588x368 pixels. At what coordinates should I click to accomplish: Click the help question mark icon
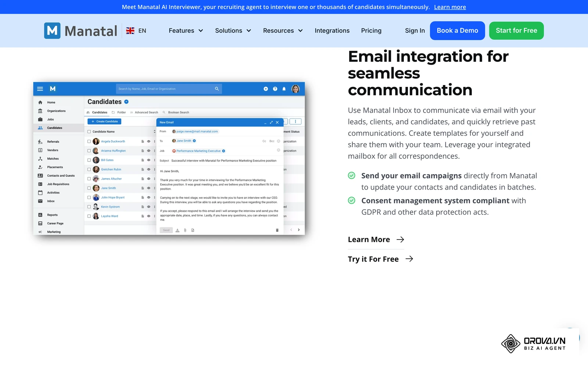coord(275,89)
